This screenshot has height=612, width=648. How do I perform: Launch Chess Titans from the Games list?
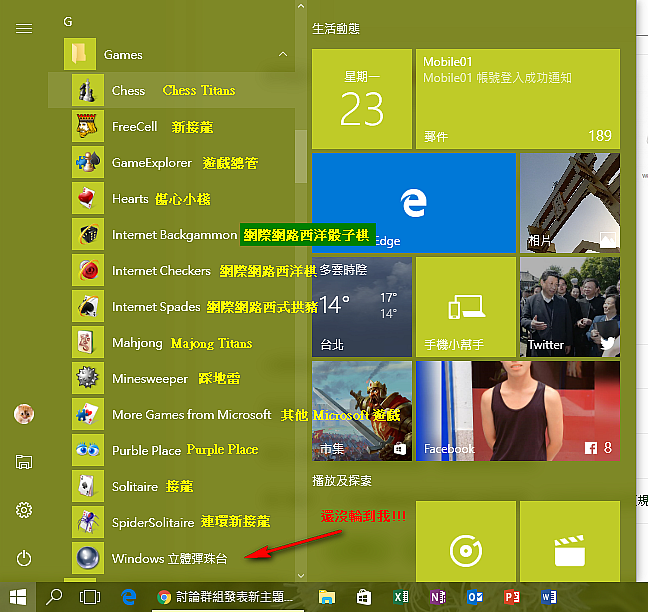point(172,90)
